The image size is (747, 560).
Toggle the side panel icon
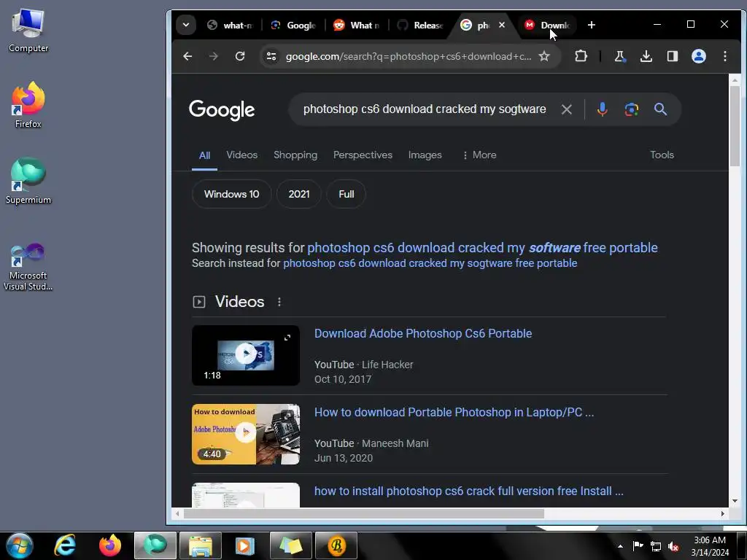pos(672,56)
